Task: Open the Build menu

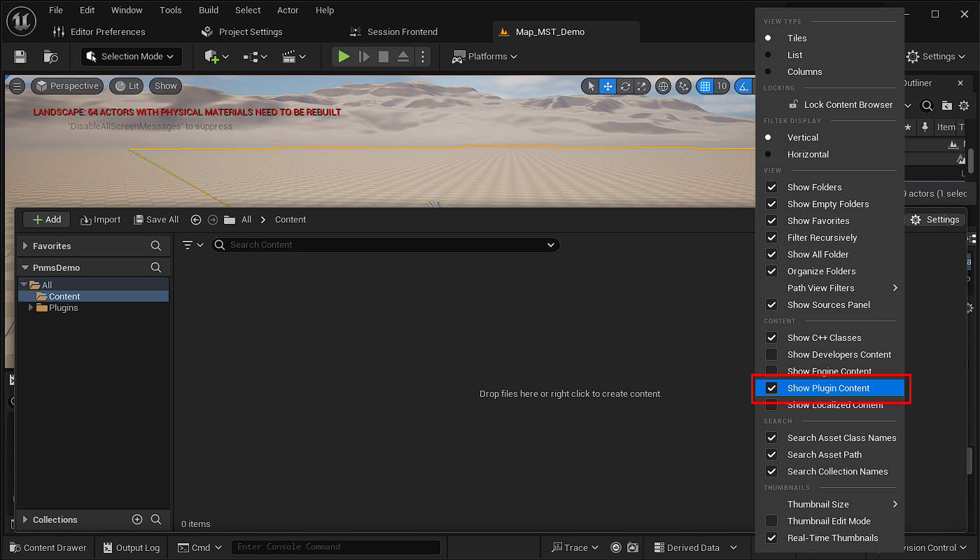Action: pos(209,10)
